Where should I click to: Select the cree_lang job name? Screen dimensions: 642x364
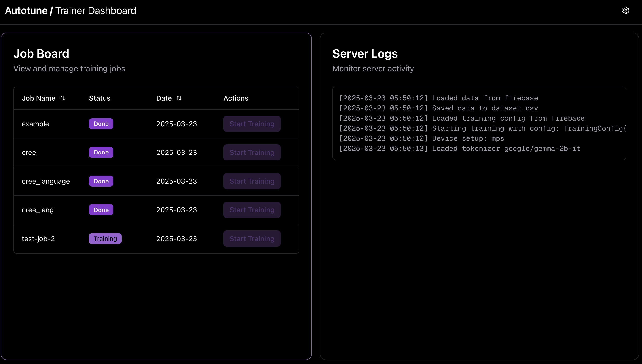38,210
